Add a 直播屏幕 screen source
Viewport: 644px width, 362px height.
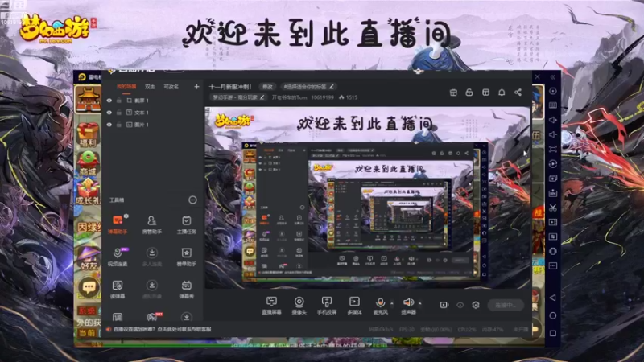click(271, 306)
